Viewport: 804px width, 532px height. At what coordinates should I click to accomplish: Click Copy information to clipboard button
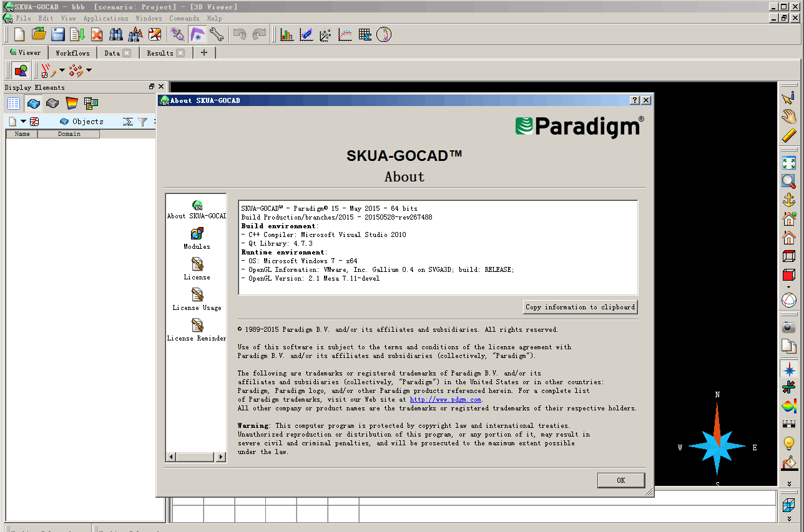581,307
